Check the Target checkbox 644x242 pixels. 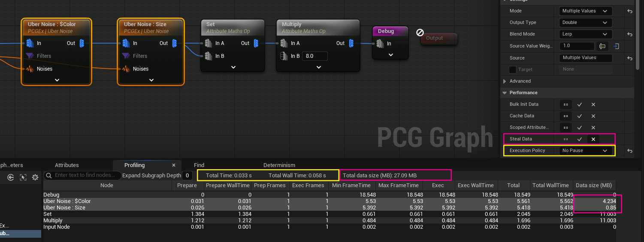[512, 69]
